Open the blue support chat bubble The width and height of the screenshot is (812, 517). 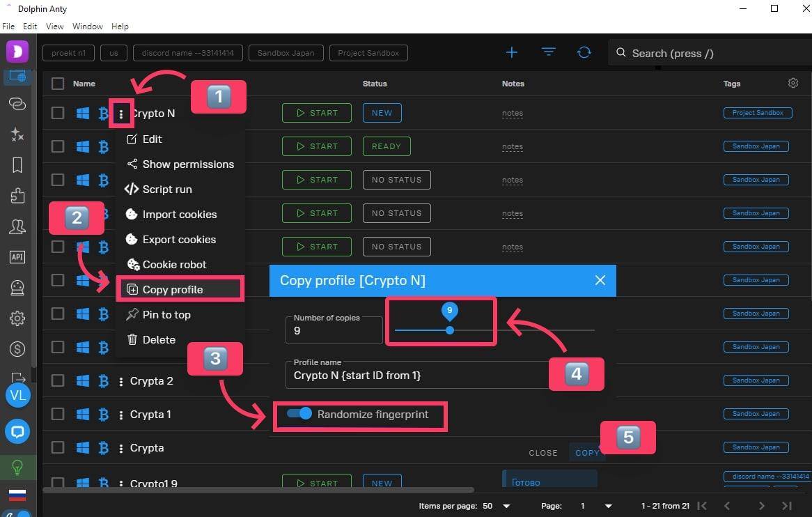coord(17,431)
